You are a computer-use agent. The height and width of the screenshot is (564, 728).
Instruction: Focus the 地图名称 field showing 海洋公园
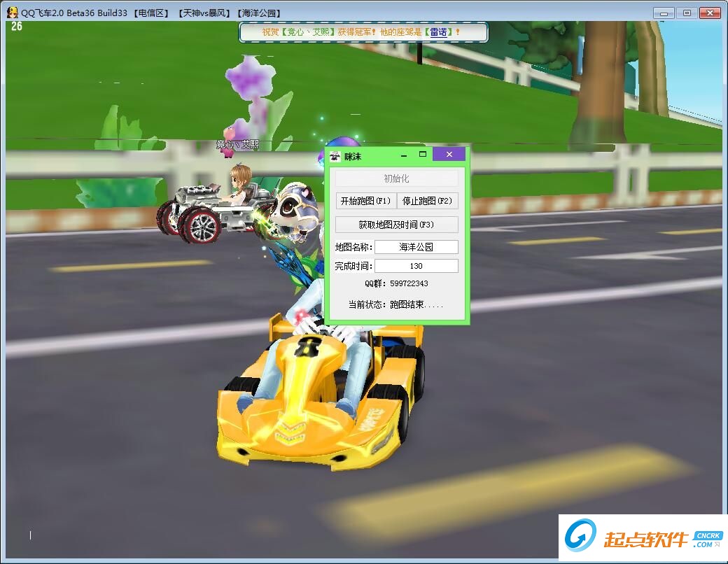point(416,247)
